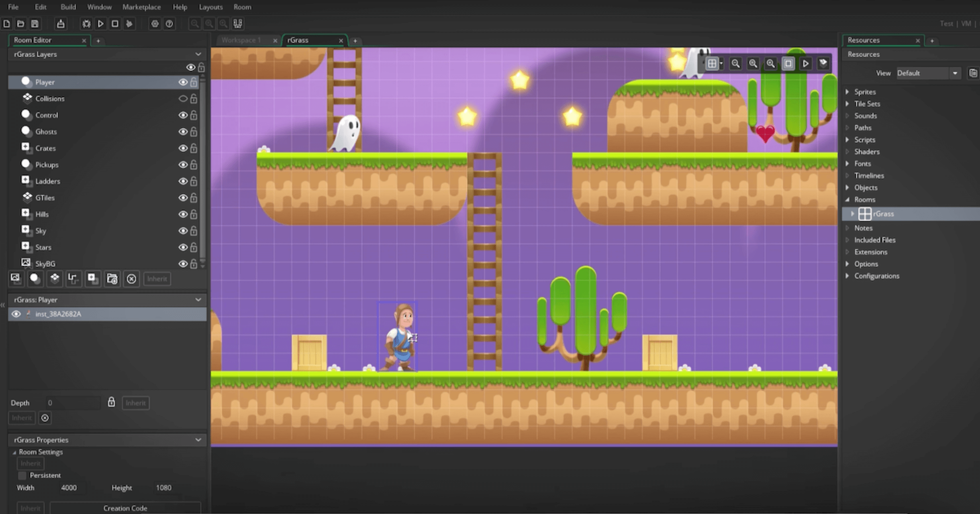This screenshot has width=980, height=514.
Task: Click the Run game play icon in toolbar
Action: (x=100, y=24)
